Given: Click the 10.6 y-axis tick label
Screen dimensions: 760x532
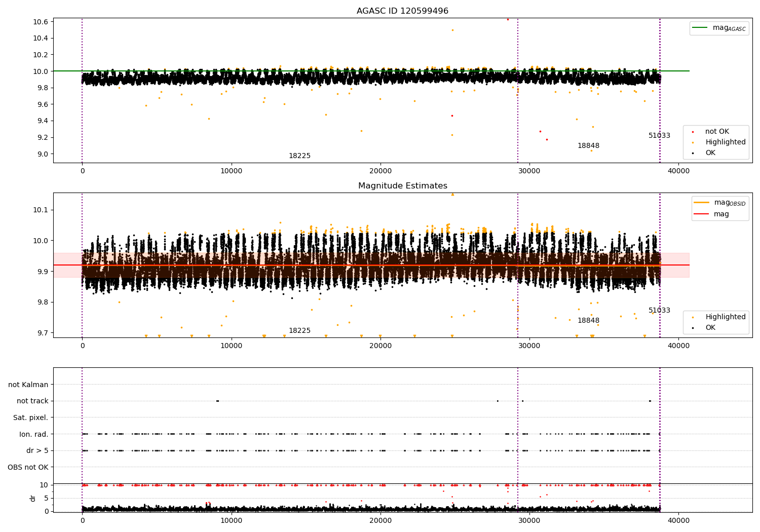Looking at the screenshot, I should click(x=41, y=22).
